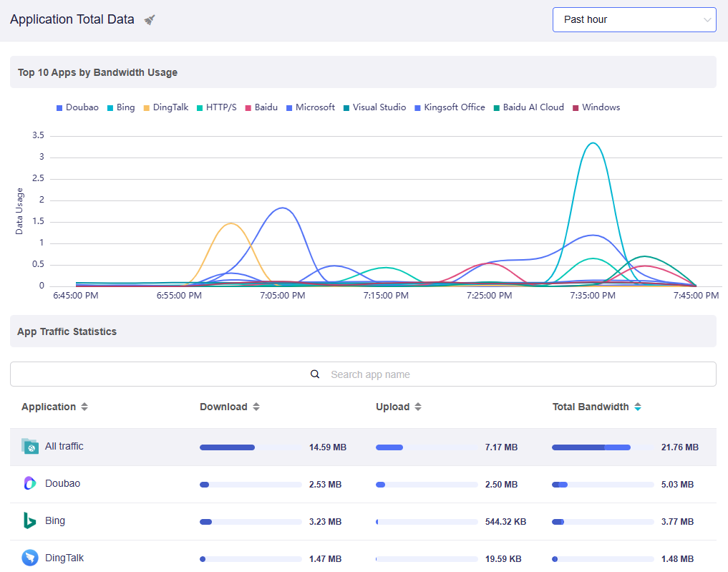Click the search magnifier icon
Viewport: 728px width, 572px height.
pos(315,374)
